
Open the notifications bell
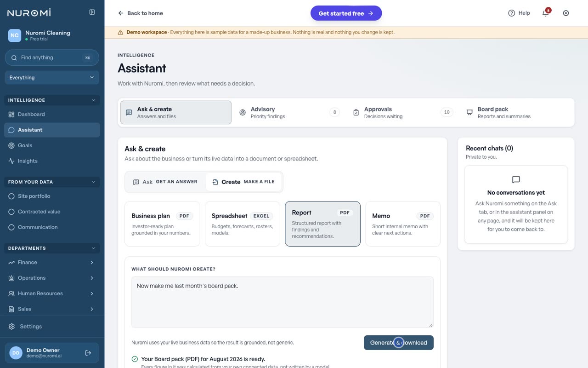click(546, 13)
